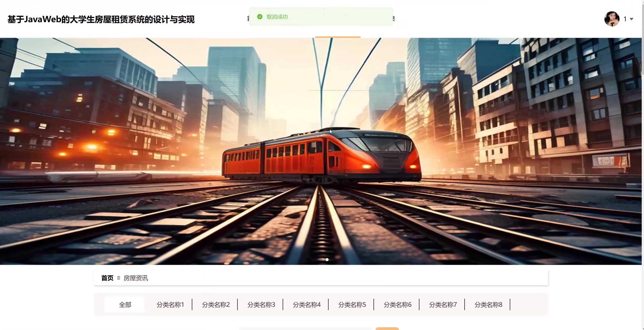Open the user dropdown arrow

[x=631, y=19]
